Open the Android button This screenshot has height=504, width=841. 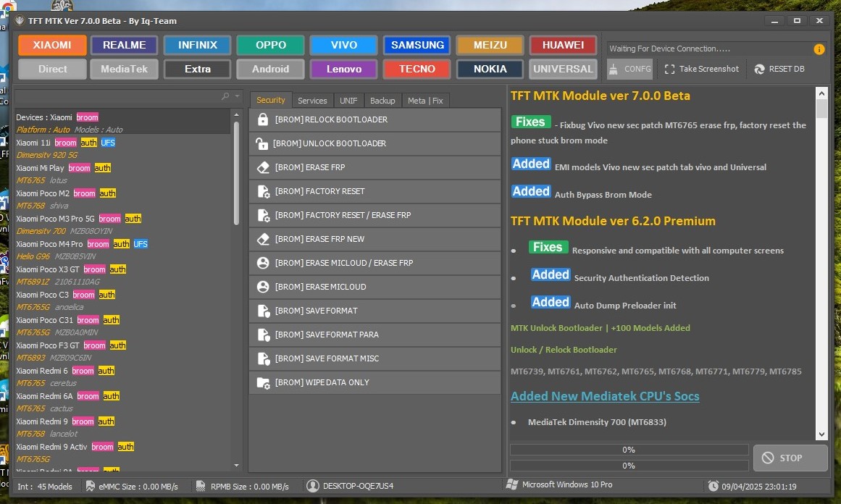(271, 70)
